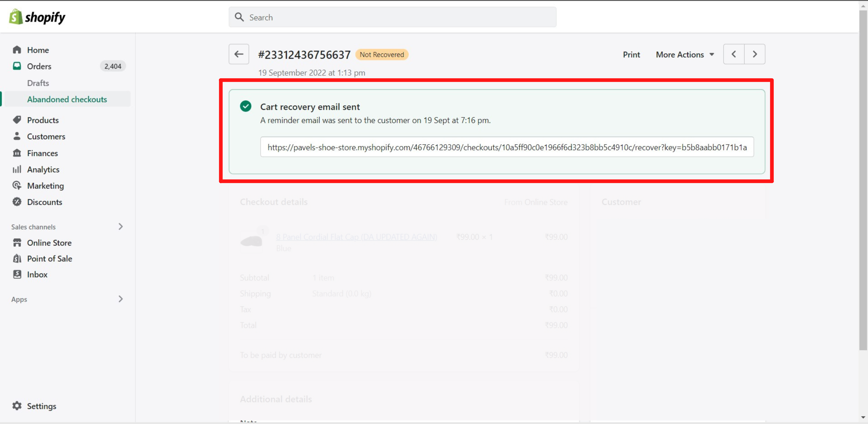
Task: Open Online Store sales channel
Action: point(49,243)
